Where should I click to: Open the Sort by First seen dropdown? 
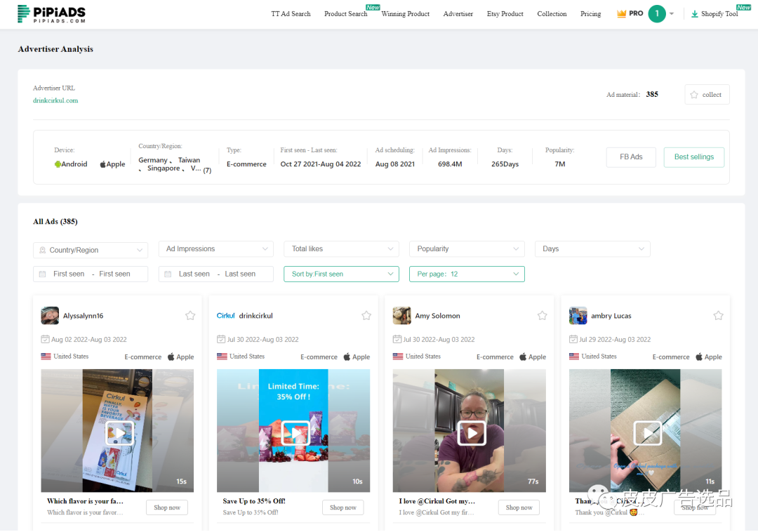click(x=341, y=274)
